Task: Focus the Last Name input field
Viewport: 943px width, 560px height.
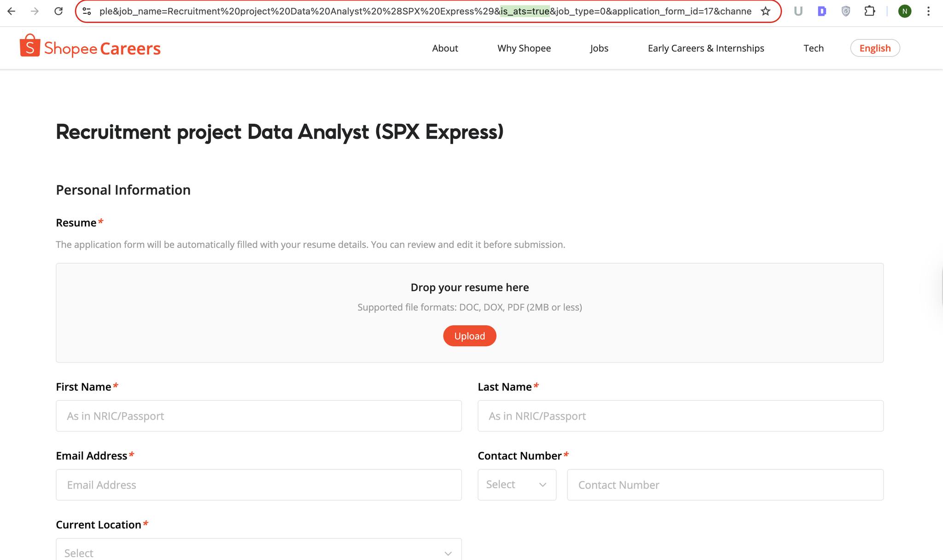Action: coord(681,416)
